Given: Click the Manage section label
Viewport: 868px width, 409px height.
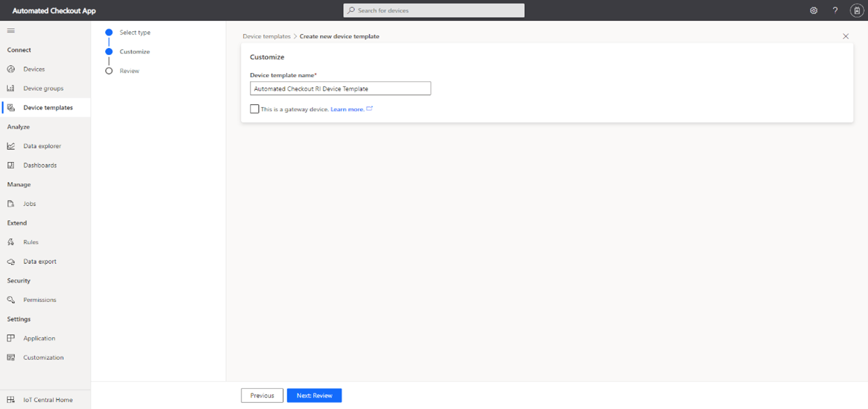Looking at the screenshot, I should [19, 184].
